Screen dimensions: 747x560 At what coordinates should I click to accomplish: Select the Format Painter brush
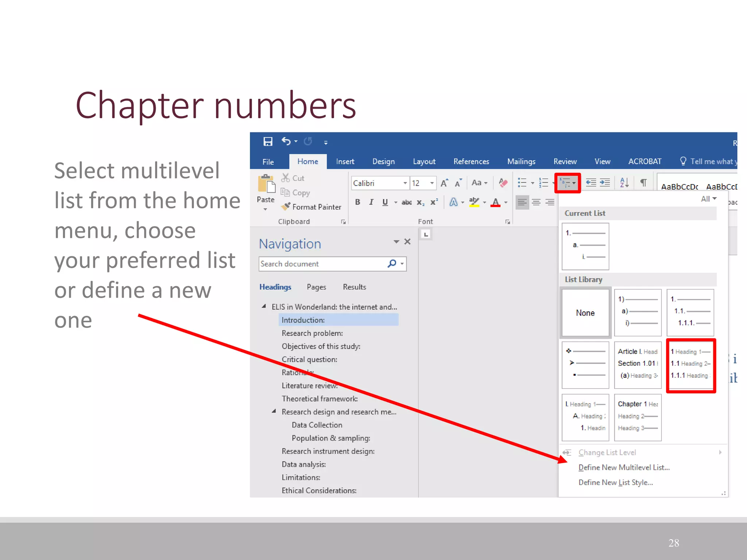311,207
